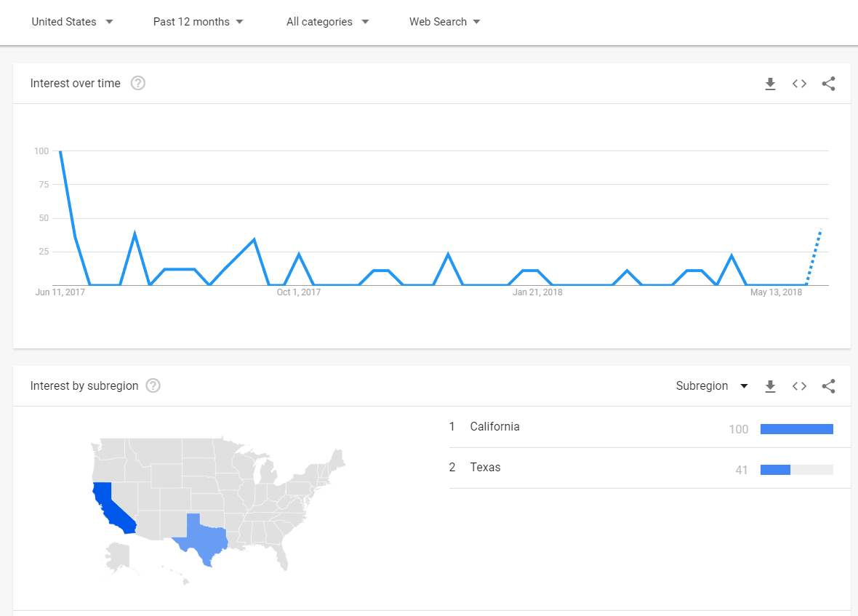
Task: Open embed code for subregion map
Action: click(799, 386)
